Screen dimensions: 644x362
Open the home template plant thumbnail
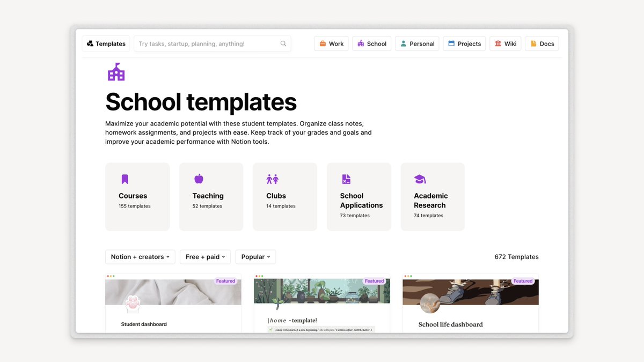click(x=322, y=304)
